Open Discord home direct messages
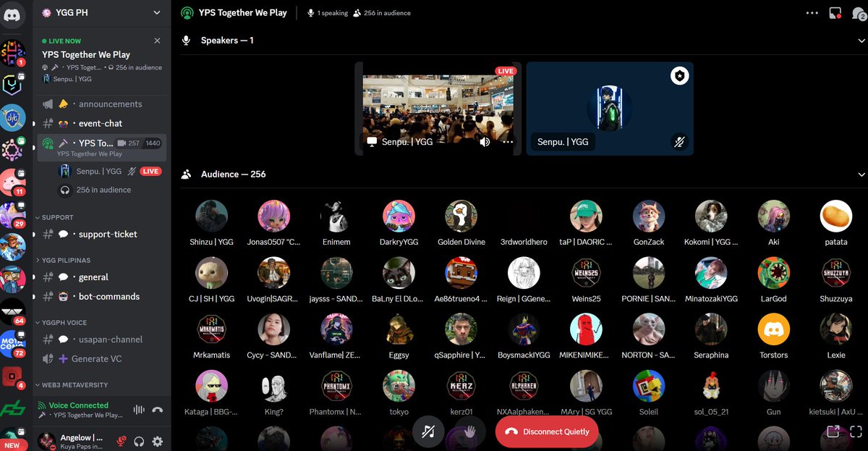The height and width of the screenshot is (451, 868). (13, 14)
